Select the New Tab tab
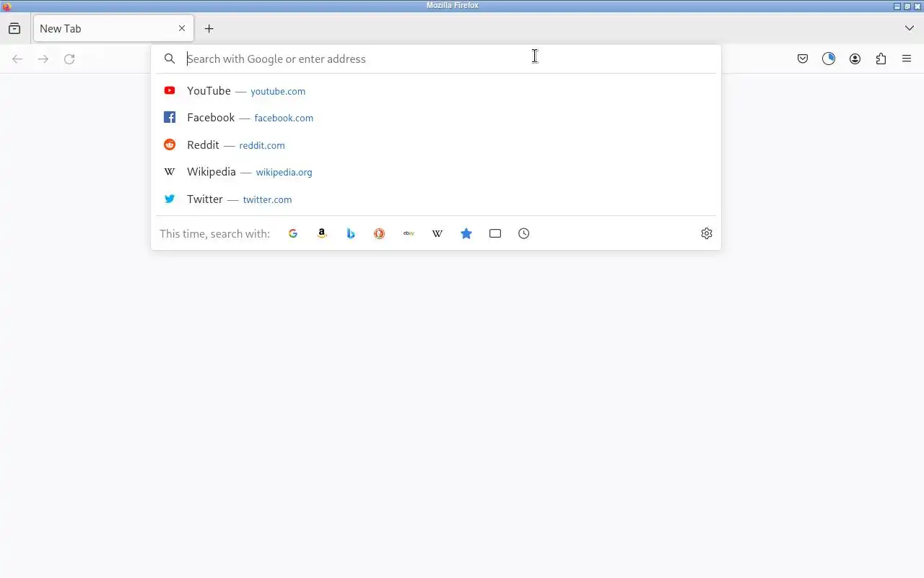924x578 pixels. tap(113, 29)
